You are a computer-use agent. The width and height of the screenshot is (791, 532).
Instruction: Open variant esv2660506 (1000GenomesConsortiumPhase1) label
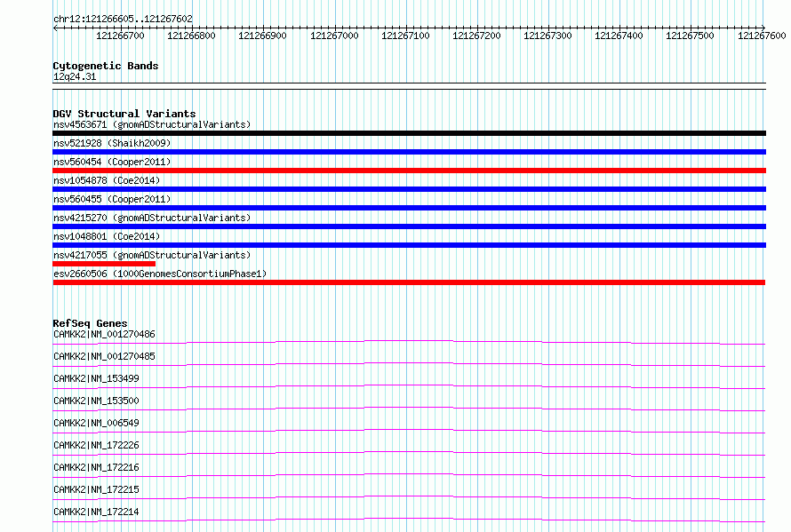(x=160, y=274)
